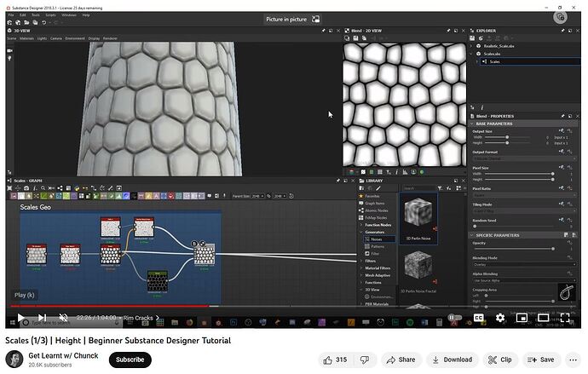
Task: Save video to a playlist
Action: [x=541, y=360]
